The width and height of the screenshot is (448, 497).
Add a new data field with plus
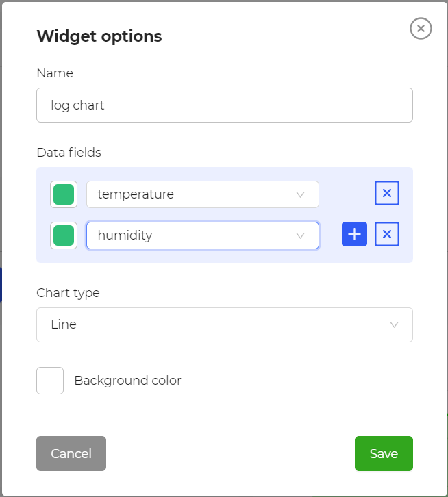354,235
